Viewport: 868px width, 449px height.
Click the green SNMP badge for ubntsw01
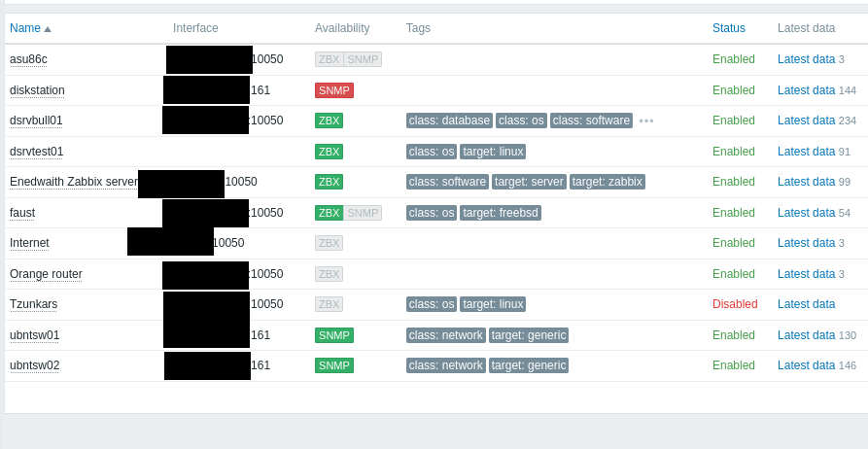[x=334, y=335]
